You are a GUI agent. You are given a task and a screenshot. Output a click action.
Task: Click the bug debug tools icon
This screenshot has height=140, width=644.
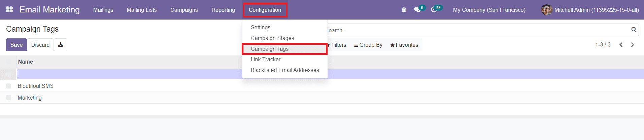click(404, 10)
